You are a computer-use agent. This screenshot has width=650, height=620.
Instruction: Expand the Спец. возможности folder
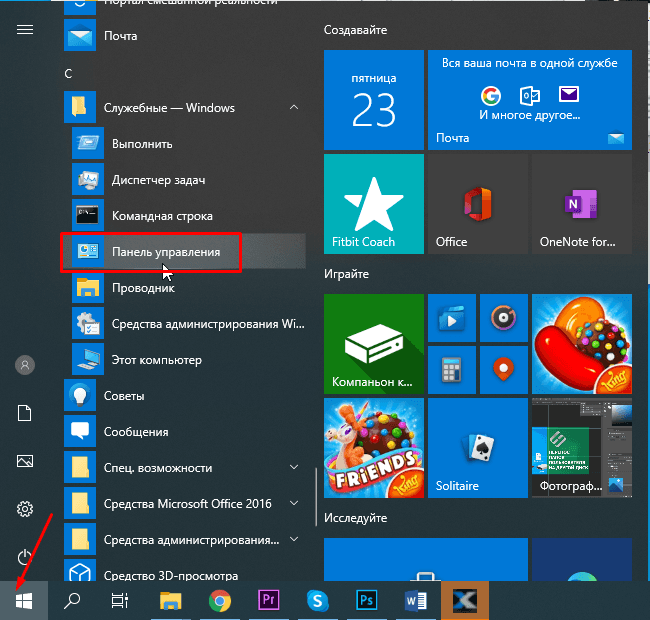pyautogui.click(x=294, y=467)
